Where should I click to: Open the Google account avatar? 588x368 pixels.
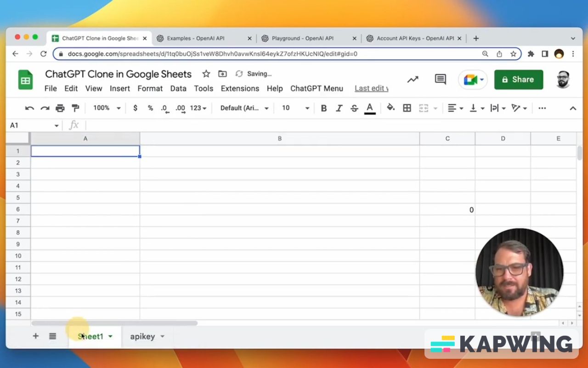click(x=563, y=80)
